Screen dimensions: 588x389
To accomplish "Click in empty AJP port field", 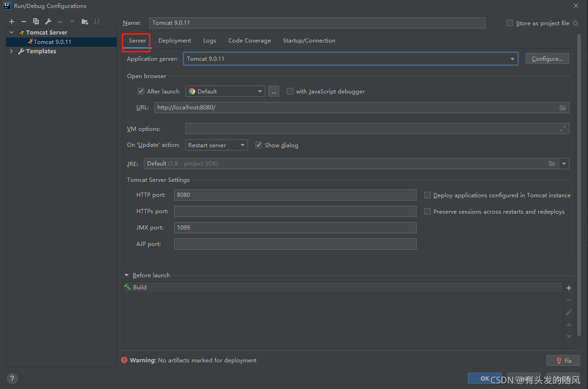I will [295, 244].
